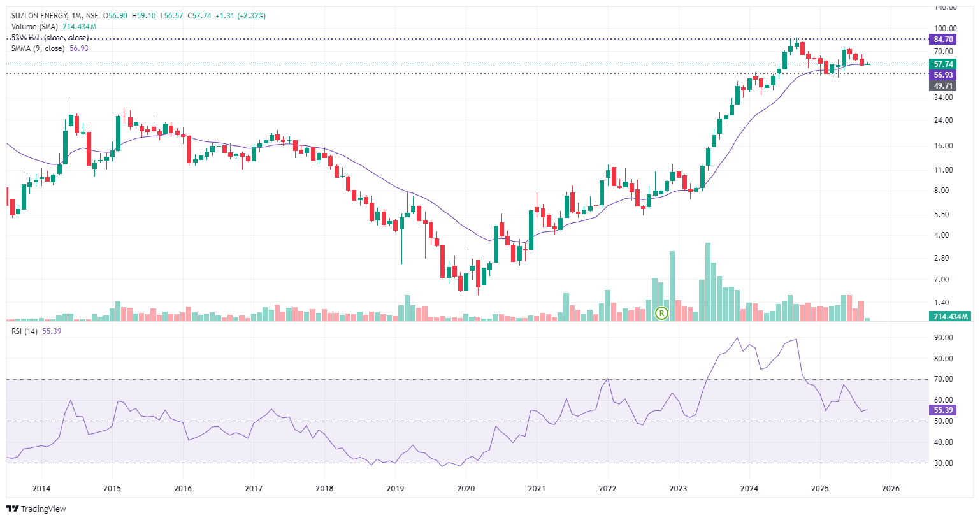Click the 2024 label on the time axis
980x520 pixels.
tap(749, 489)
